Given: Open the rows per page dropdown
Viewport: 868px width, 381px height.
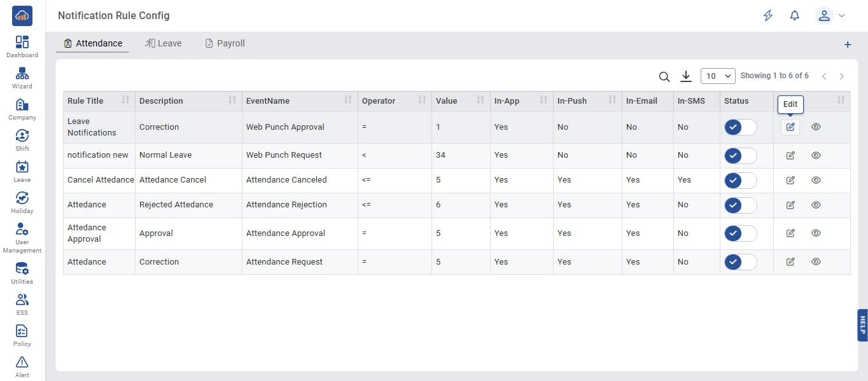Looking at the screenshot, I should point(718,76).
